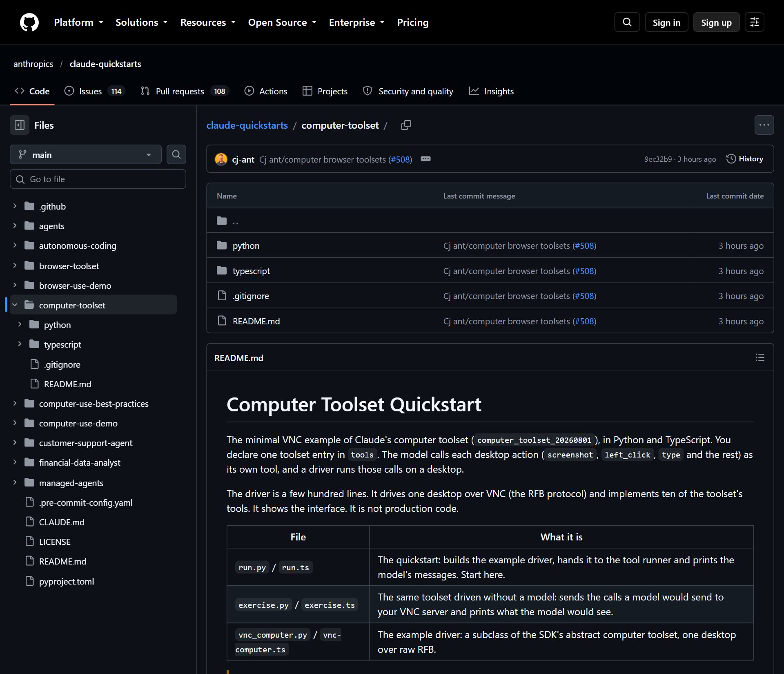784x674 pixels.
Task: Open the appearance settings icon beside Sign up
Action: [754, 22]
